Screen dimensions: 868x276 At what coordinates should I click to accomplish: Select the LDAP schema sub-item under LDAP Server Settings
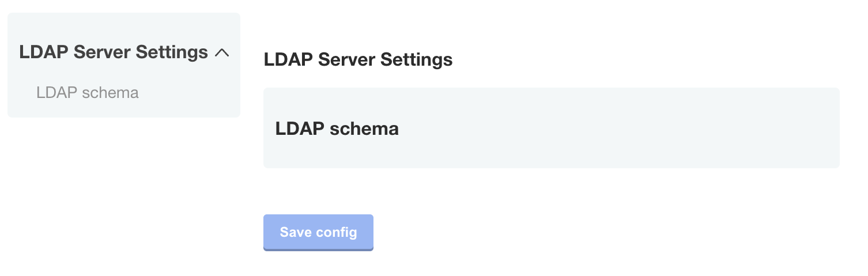(x=88, y=92)
